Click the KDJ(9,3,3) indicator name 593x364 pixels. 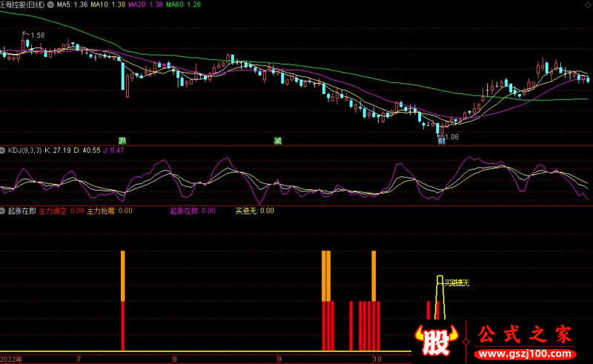coord(25,150)
